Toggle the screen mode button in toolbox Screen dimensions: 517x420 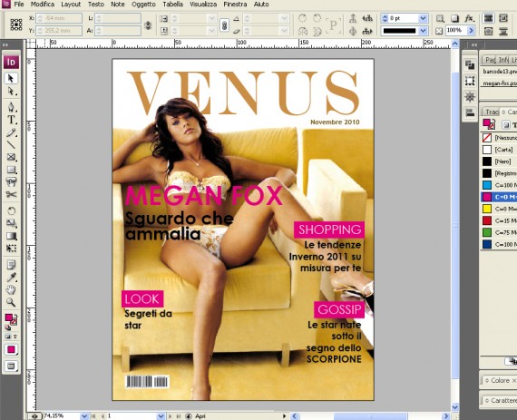pyautogui.click(x=11, y=366)
